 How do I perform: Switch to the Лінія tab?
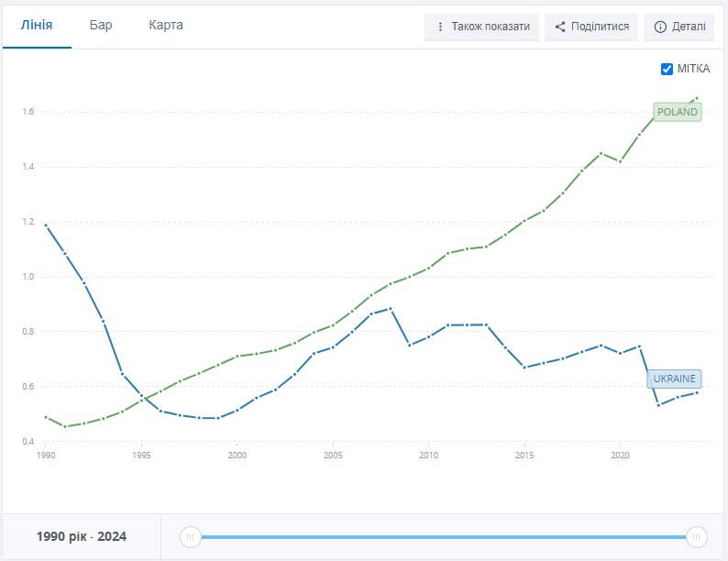pyautogui.click(x=37, y=25)
